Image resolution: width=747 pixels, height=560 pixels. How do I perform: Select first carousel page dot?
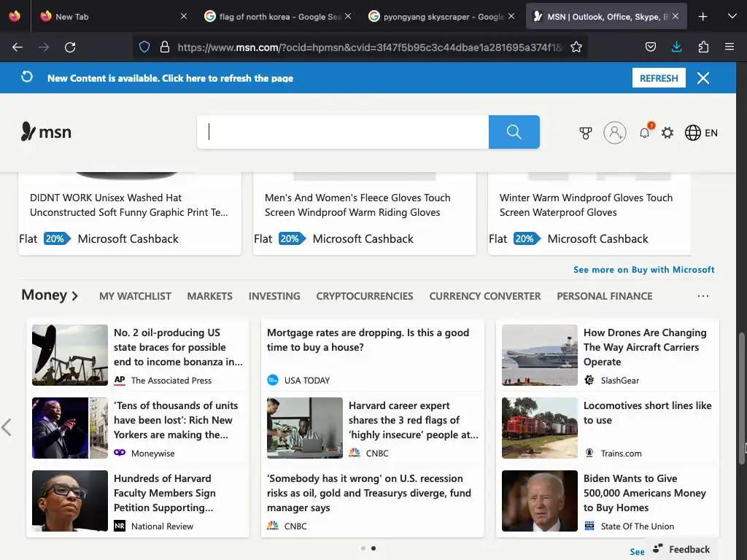click(363, 548)
